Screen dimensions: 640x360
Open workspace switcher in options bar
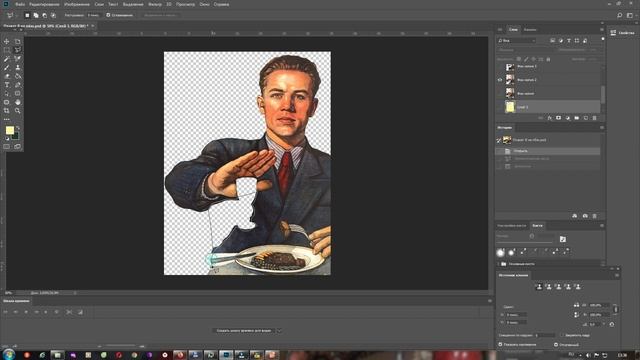coord(630,15)
